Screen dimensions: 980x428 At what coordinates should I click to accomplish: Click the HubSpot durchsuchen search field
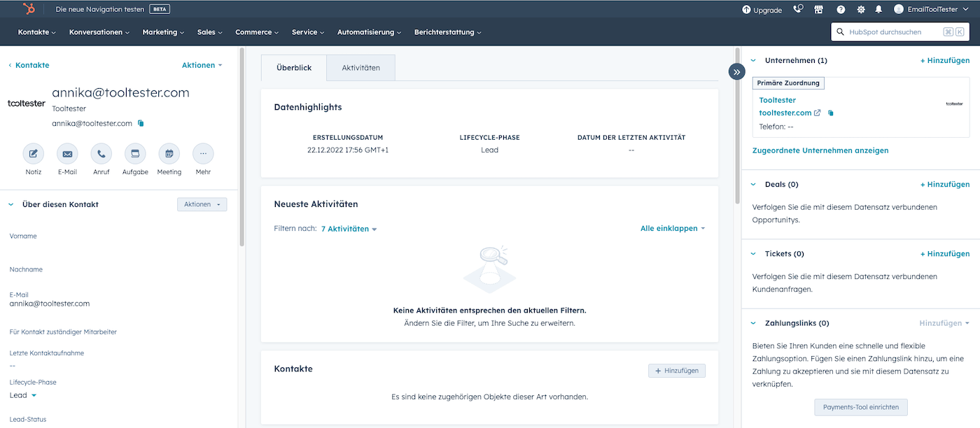(901, 32)
